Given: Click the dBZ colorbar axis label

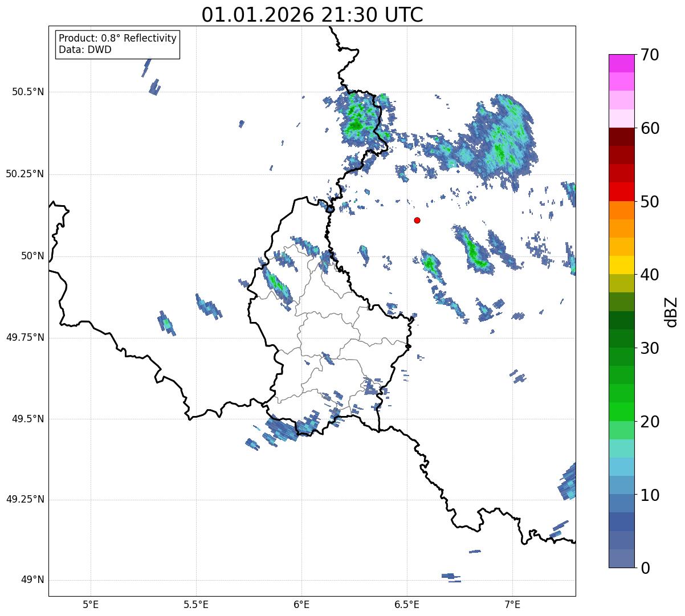Looking at the screenshot, I should tap(671, 311).
